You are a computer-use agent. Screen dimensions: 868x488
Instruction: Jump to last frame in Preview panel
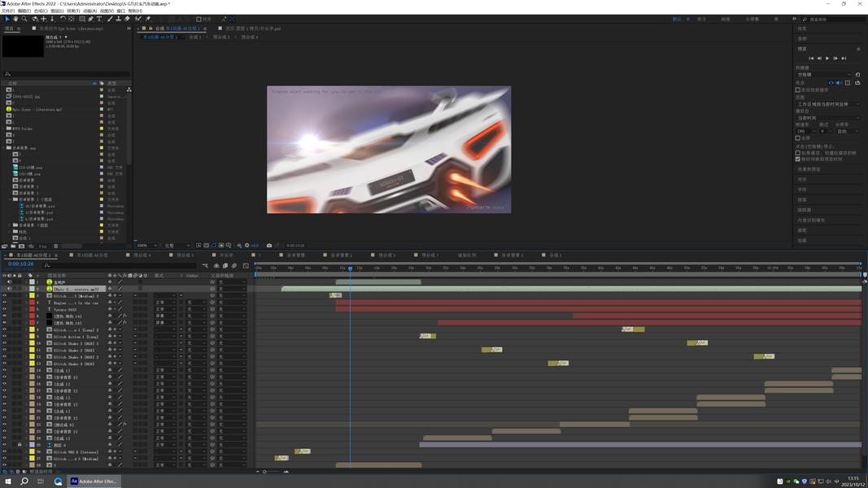pos(844,58)
